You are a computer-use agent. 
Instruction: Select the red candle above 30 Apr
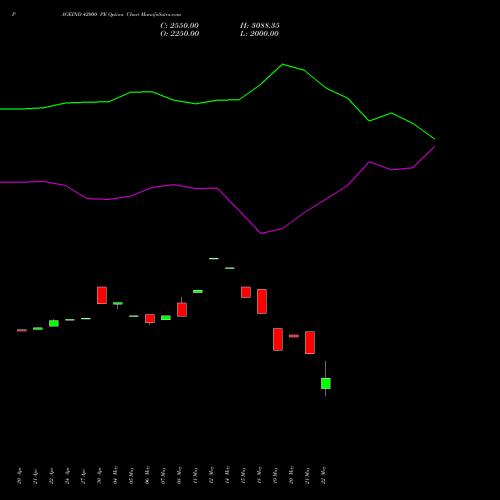pyautogui.click(x=102, y=295)
